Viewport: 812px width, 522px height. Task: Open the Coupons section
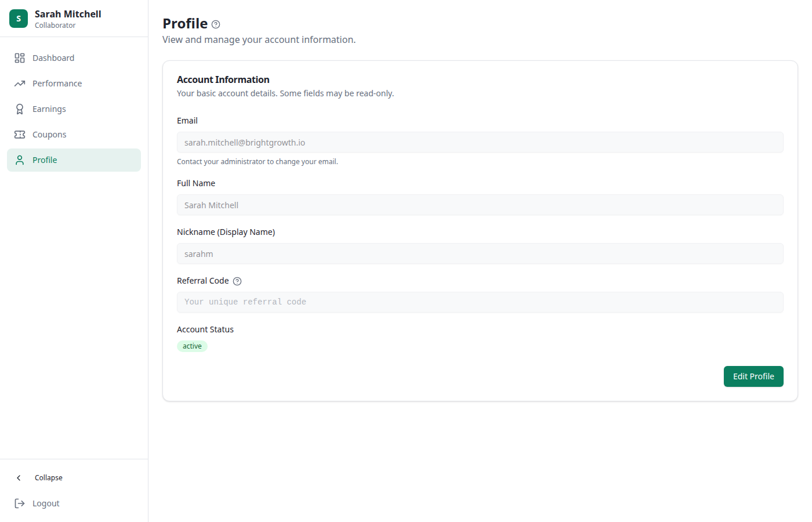(x=49, y=134)
